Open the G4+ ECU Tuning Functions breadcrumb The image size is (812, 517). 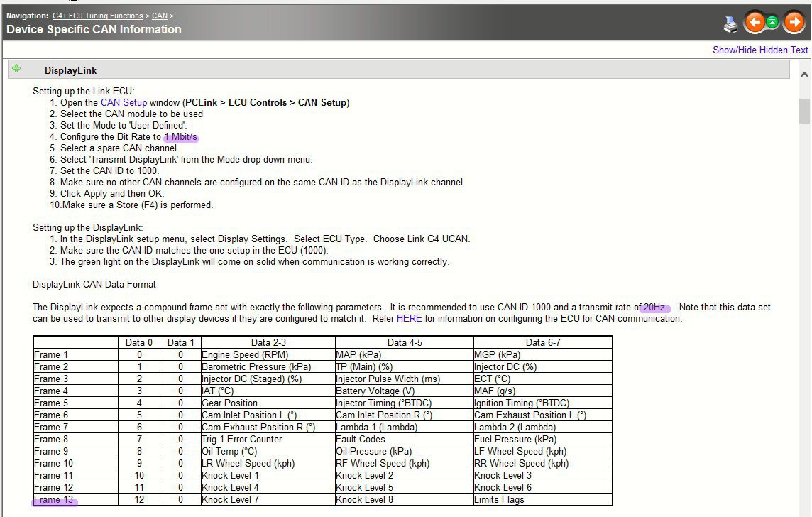pyautogui.click(x=98, y=16)
